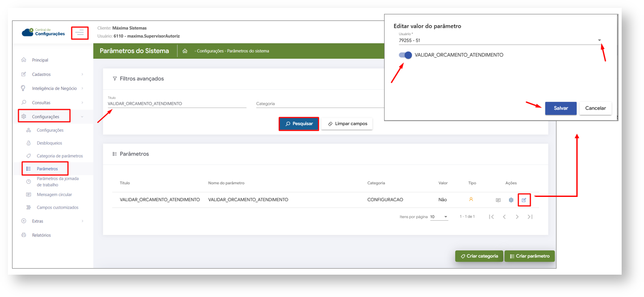The width and height of the screenshot is (644, 297).
Task: Open Desbloqueios in the sidebar
Action: click(49, 143)
